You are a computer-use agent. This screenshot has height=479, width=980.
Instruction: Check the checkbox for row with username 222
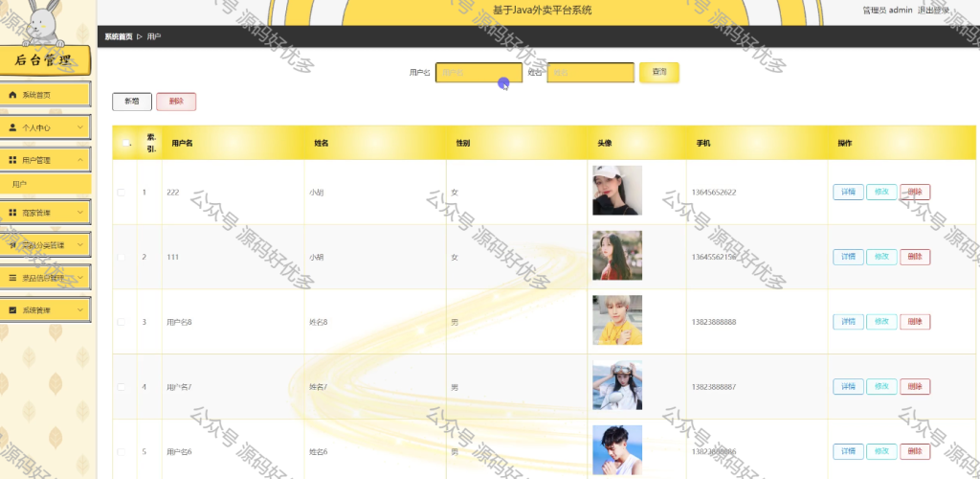point(122,193)
